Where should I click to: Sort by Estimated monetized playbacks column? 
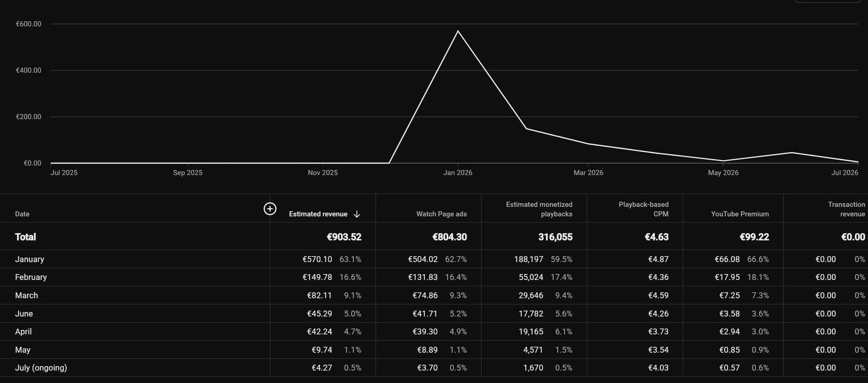click(539, 209)
